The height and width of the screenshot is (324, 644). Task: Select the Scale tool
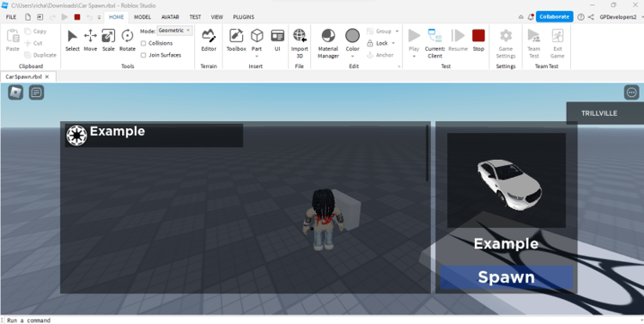coord(108,40)
